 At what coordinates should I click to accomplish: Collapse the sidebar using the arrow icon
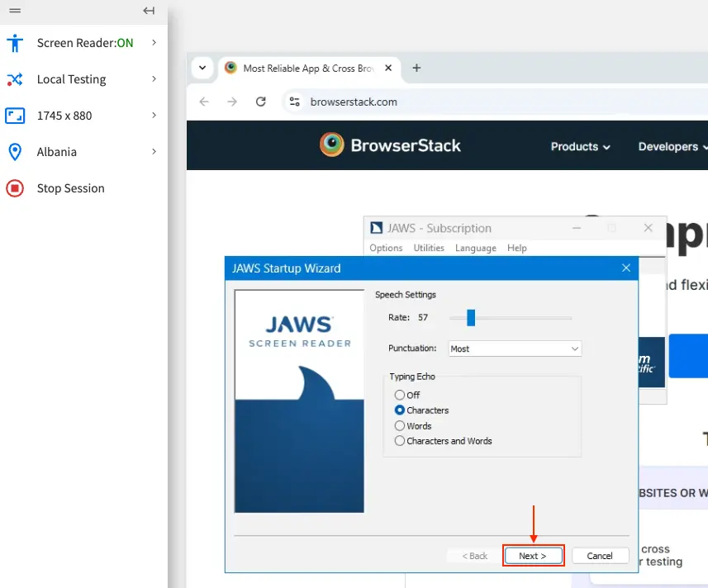pos(149,11)
